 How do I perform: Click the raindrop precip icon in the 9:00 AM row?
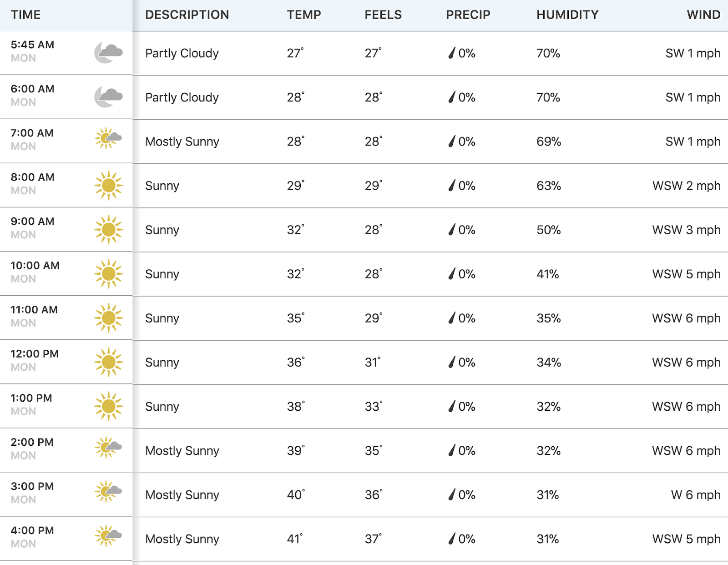(x=451, y=229)
